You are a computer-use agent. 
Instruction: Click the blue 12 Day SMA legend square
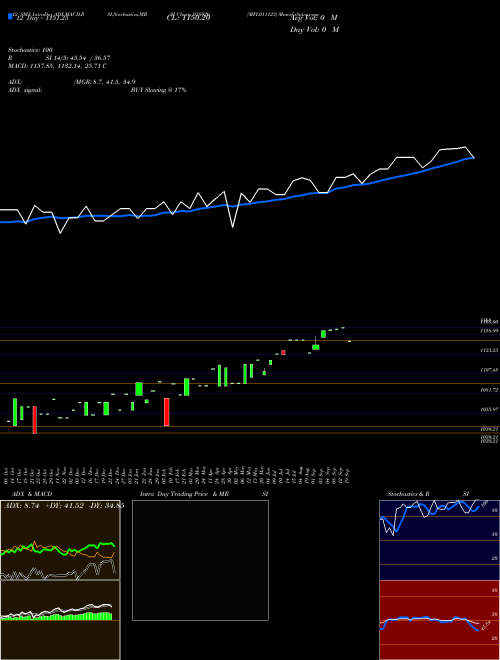point(10,16)
